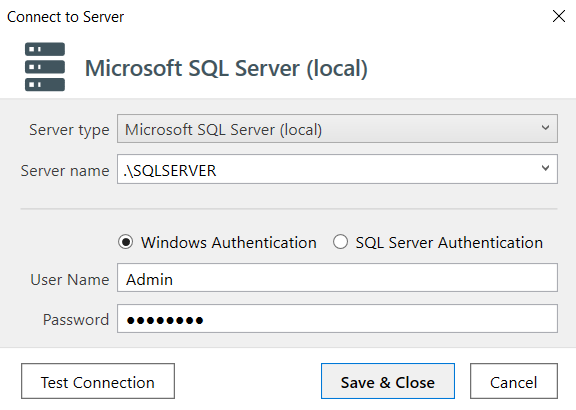
Task: Click the Test Connection button
Action: click(98, 381)
